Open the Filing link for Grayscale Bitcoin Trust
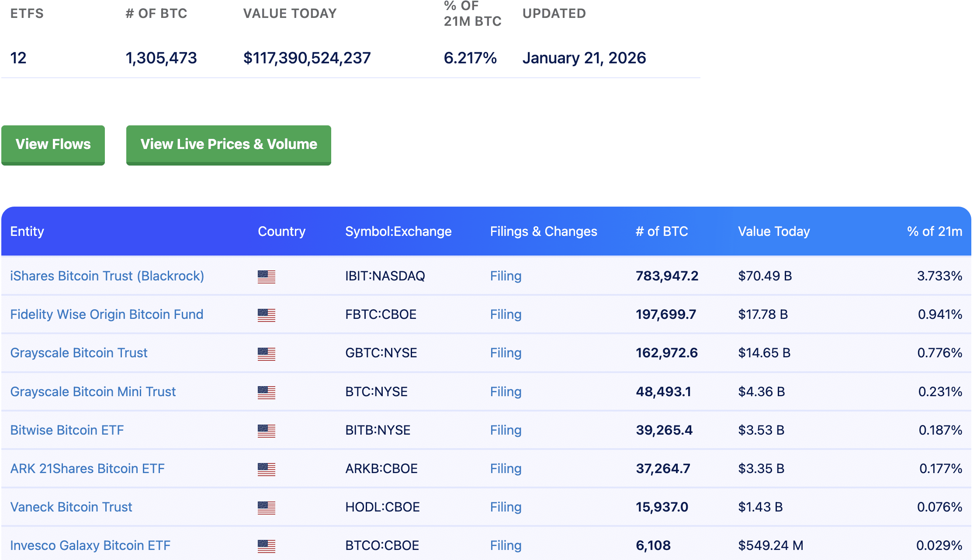The image size is (977, 560). 506,353
